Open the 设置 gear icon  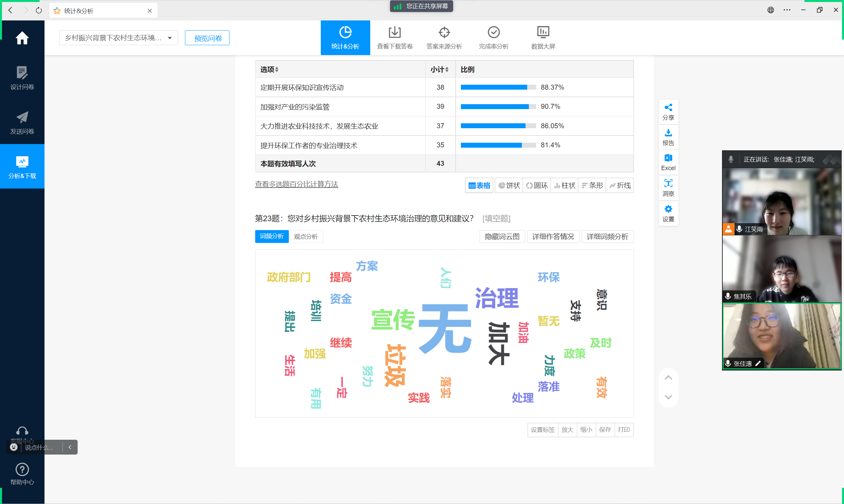[668, 209]
